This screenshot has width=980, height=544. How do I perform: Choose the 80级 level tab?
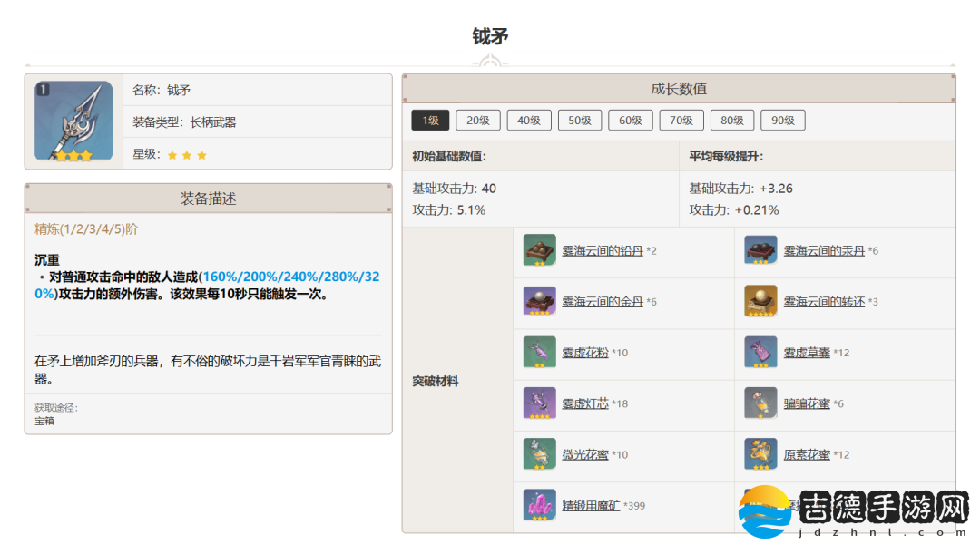732,121
